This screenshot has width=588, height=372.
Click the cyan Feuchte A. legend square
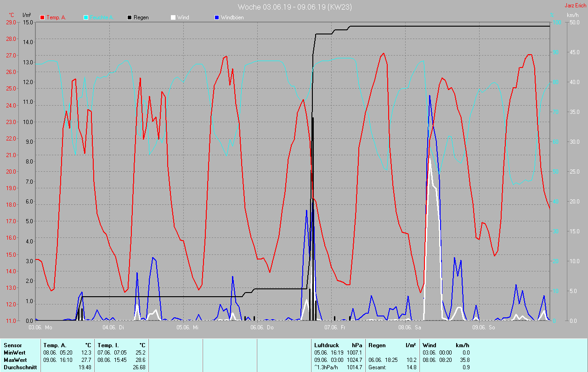tap(86, 17)
